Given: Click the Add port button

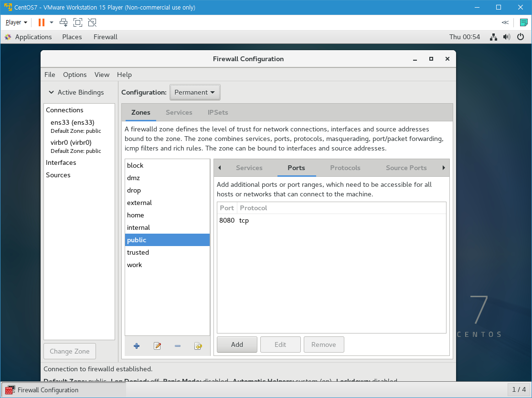Looking at the screenshot, I should point(237,344).
